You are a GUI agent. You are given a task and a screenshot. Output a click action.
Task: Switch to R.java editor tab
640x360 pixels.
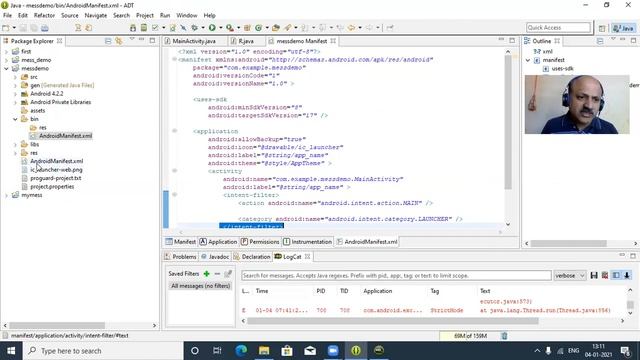(246, 41)
